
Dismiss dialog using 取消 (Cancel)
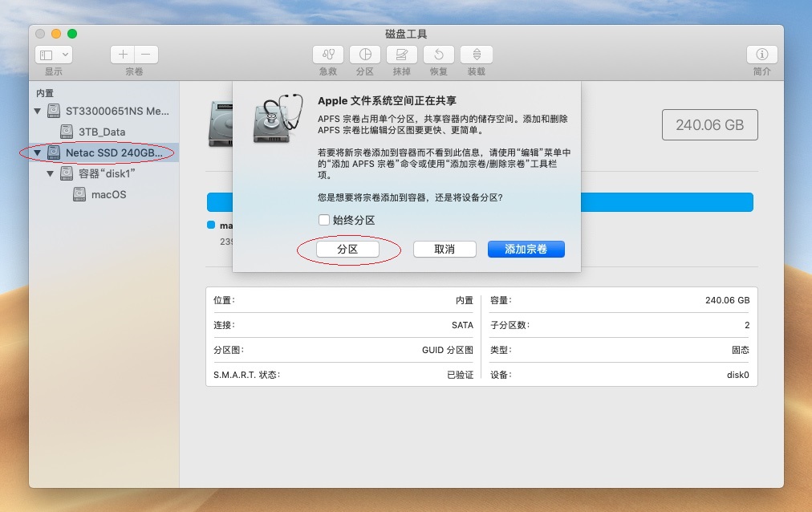coord(445,249)
